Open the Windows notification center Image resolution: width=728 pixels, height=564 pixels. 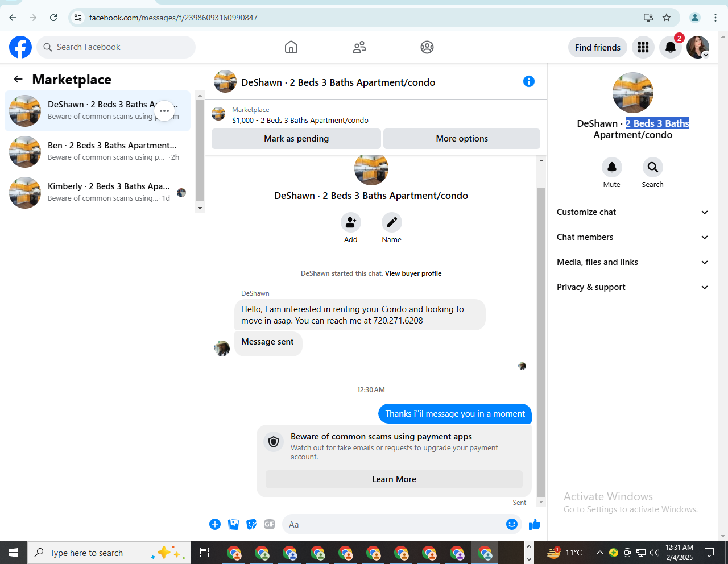pos(709,553)
